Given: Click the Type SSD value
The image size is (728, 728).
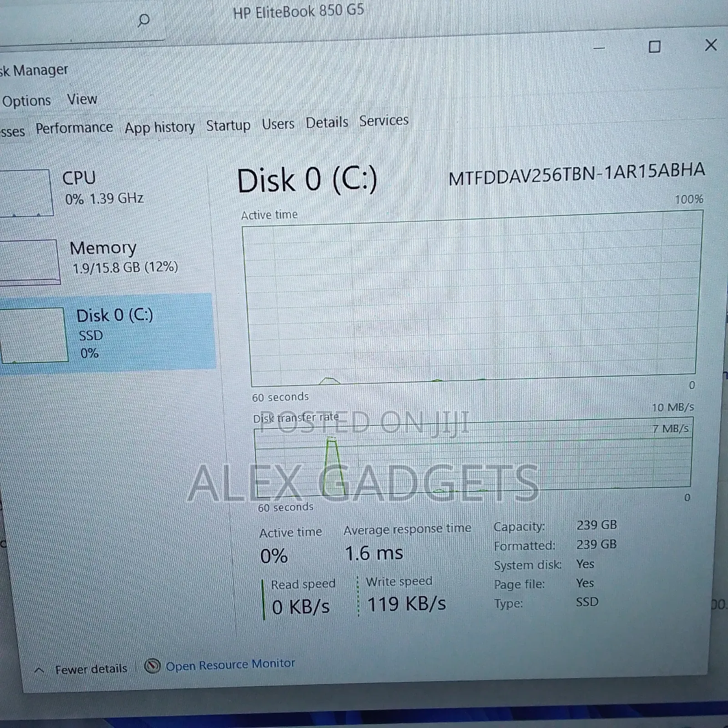Looking at the screenshot, I should tap(587, 602).
